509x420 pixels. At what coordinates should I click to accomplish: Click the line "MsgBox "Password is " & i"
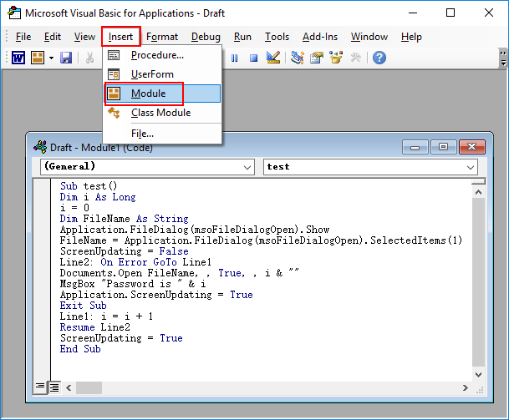click(x=132, y=284)
